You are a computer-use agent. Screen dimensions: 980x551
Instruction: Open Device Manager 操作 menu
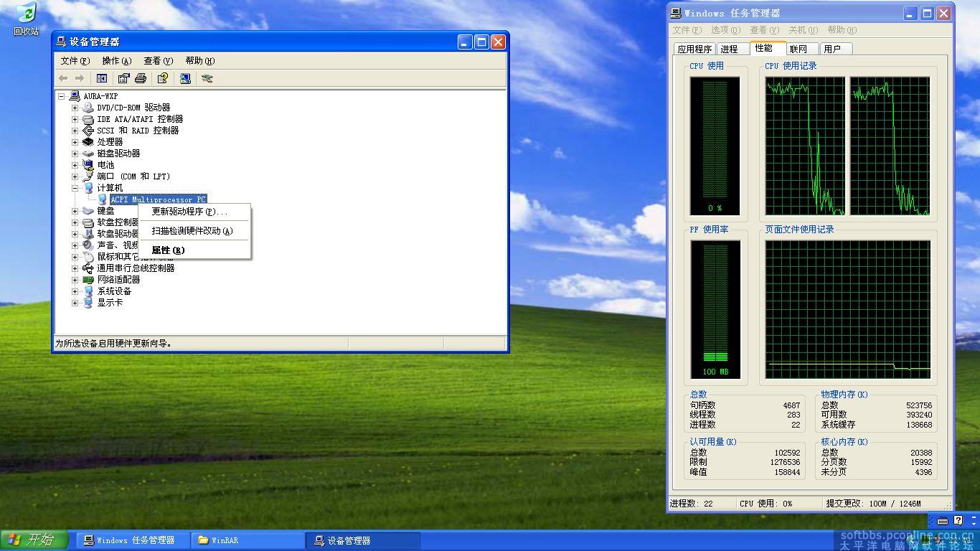(x=116, y=61)
